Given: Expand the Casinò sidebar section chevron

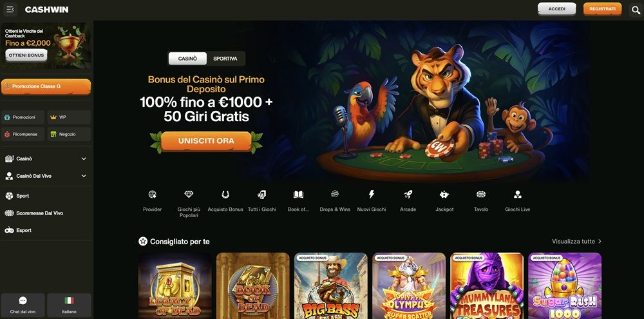Looking at the screenshot, I should (x=84, y=159).
